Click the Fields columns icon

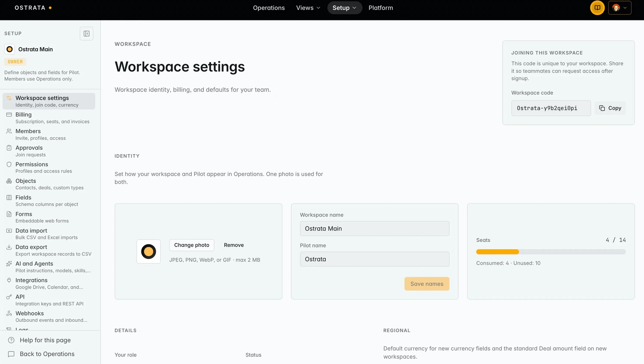[9, 198]
